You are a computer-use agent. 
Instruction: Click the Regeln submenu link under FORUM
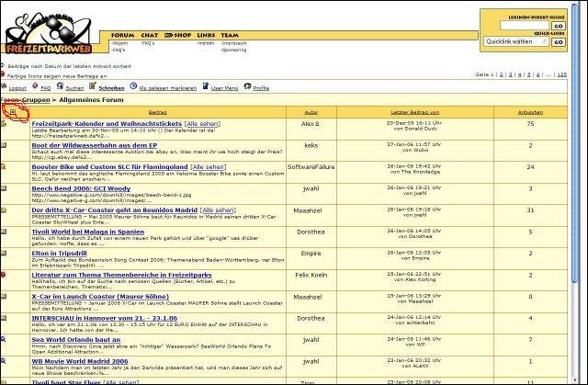click(120, 43)
